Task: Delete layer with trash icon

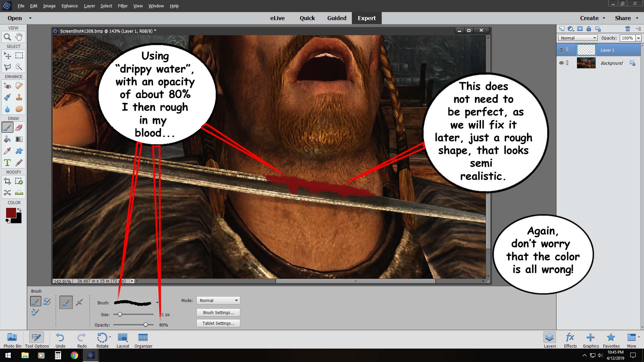Action: click(628, 29)
